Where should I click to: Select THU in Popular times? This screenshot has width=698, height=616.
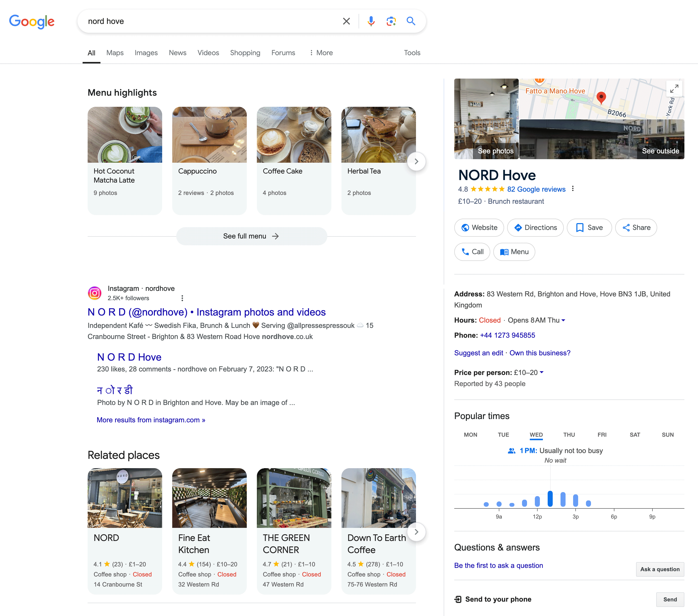[x=569, y=435]
